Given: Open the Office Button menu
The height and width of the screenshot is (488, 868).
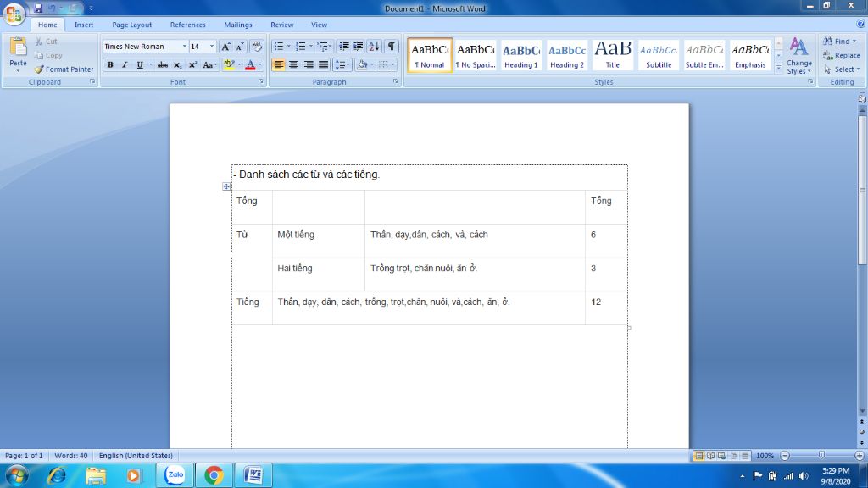Looking at the screenshot, I should tap(14, 13).
